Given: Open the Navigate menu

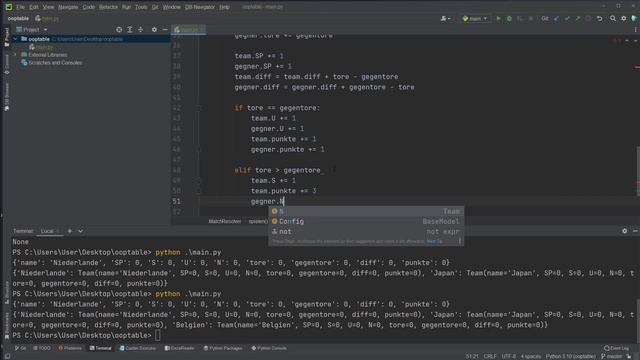Looking at the screenshot, I should pyautogui.click(x=68, y=7).
